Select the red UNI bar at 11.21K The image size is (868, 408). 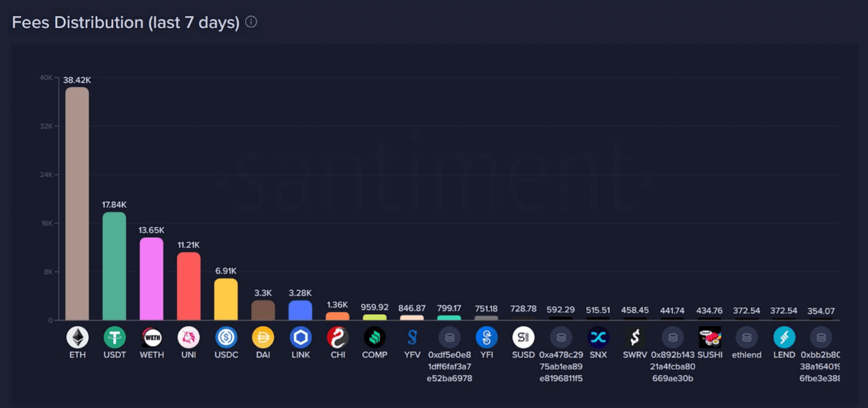tap(188, 286)
